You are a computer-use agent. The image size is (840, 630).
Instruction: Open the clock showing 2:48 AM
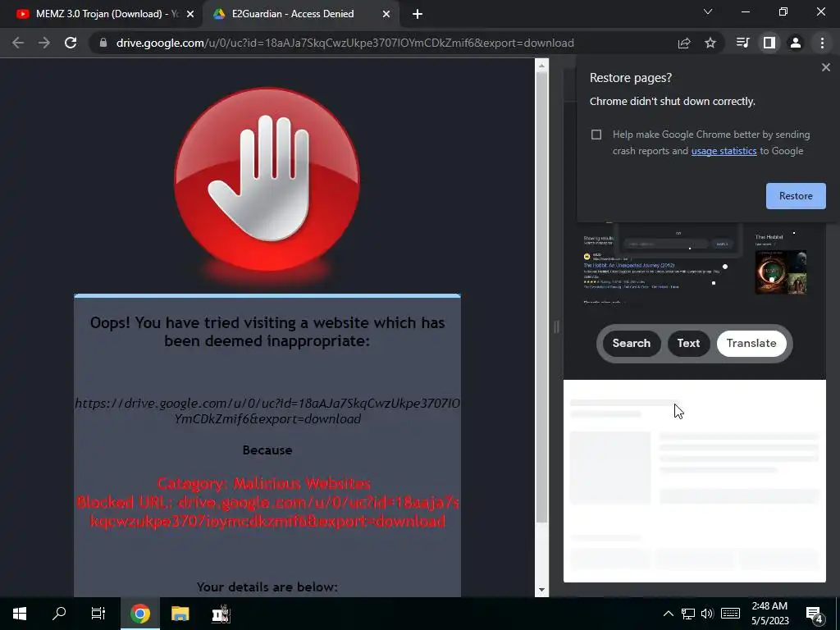(769, 614)
